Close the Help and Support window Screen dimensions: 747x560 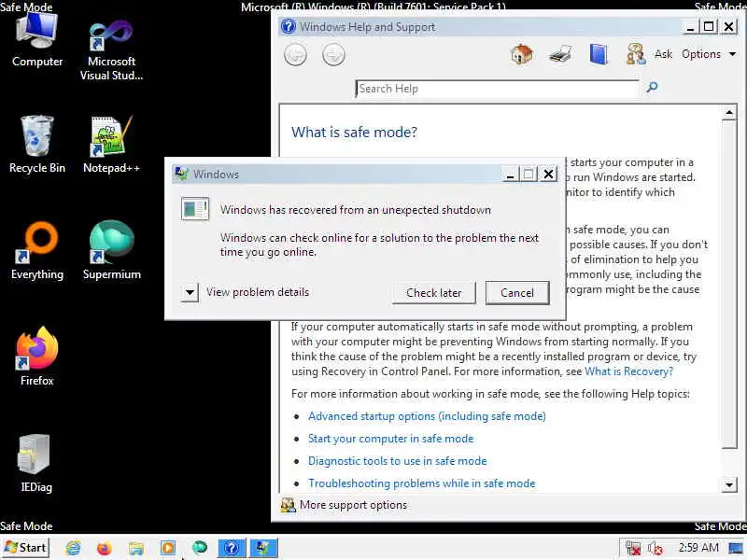[x=728, y=27]
